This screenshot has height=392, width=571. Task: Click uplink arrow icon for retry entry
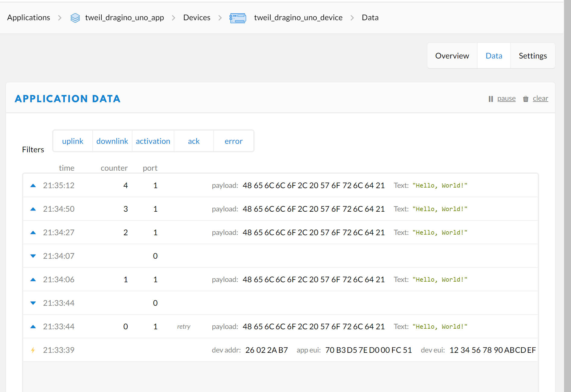point(33,327)
